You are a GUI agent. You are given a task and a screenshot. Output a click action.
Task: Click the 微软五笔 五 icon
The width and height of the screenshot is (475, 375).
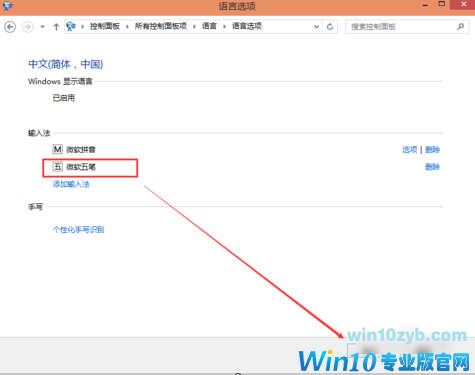click(57, 166)
